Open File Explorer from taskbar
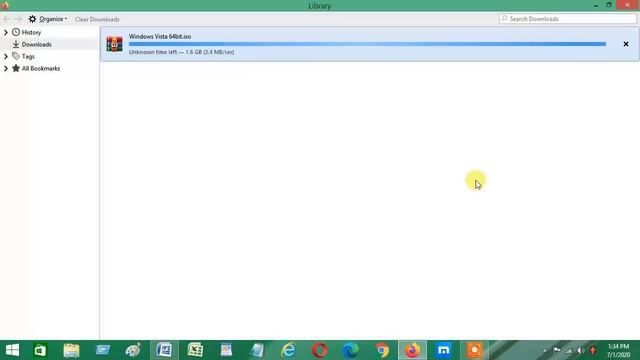The width and height of the screenshot is (640, 360). [71, 350]
